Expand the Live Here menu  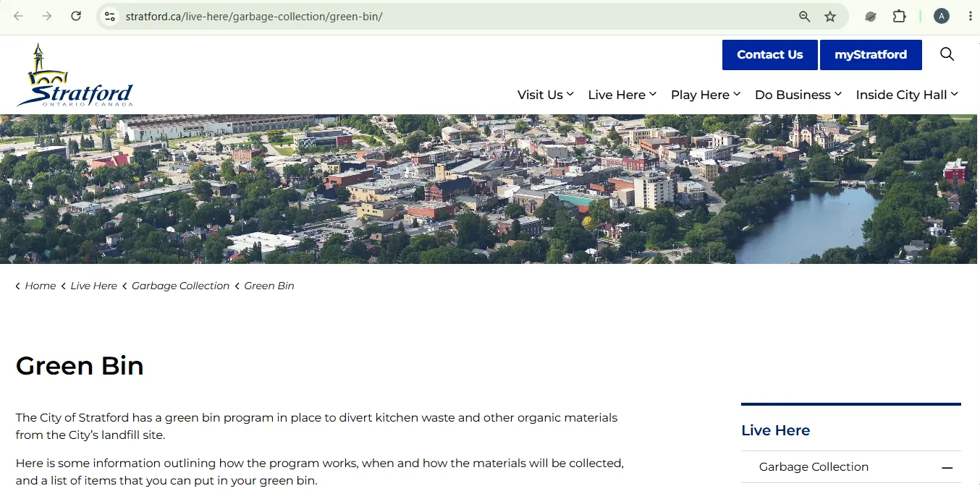tap(622, 95)
